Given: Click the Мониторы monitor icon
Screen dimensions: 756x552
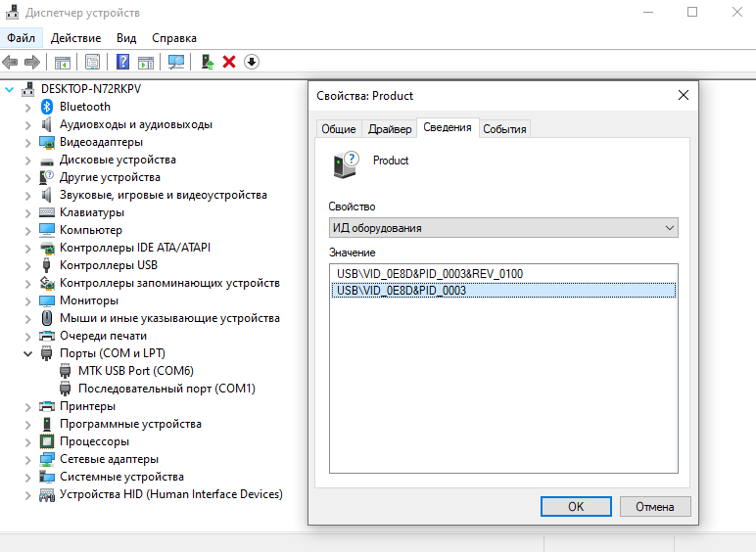Looking at the screenshot, I should tap(47, 300).
